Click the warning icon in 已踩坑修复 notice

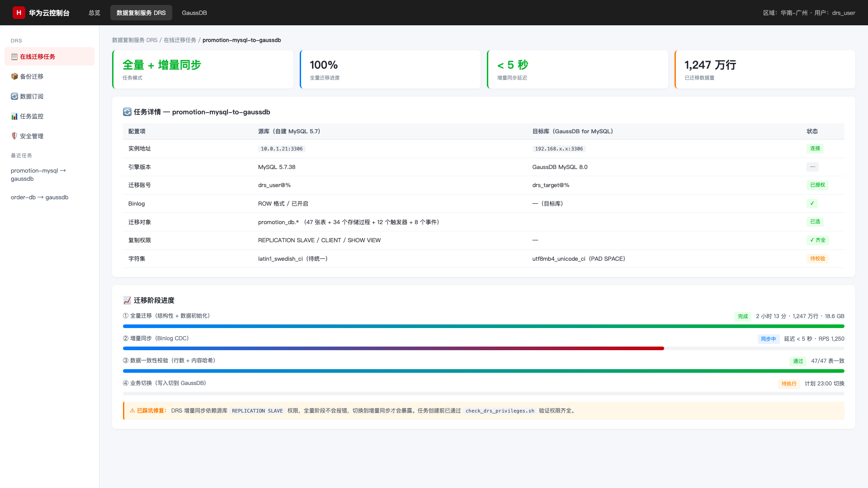132,411
